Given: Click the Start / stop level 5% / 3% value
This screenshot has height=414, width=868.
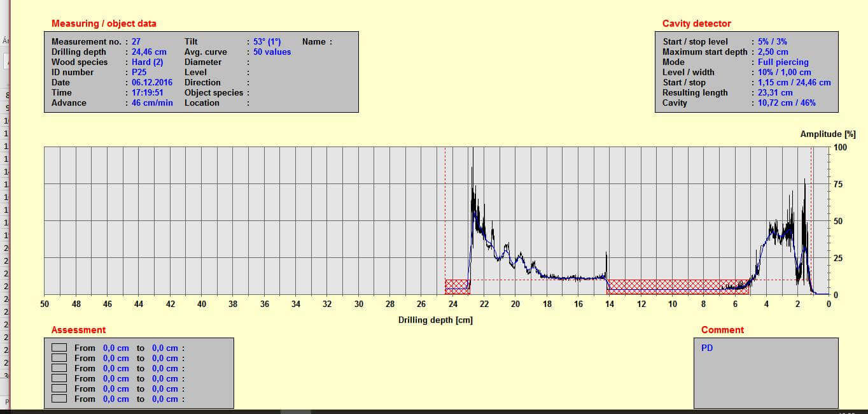Looking at the screenshot, I should pyautogui.click(x=772, y=42).
